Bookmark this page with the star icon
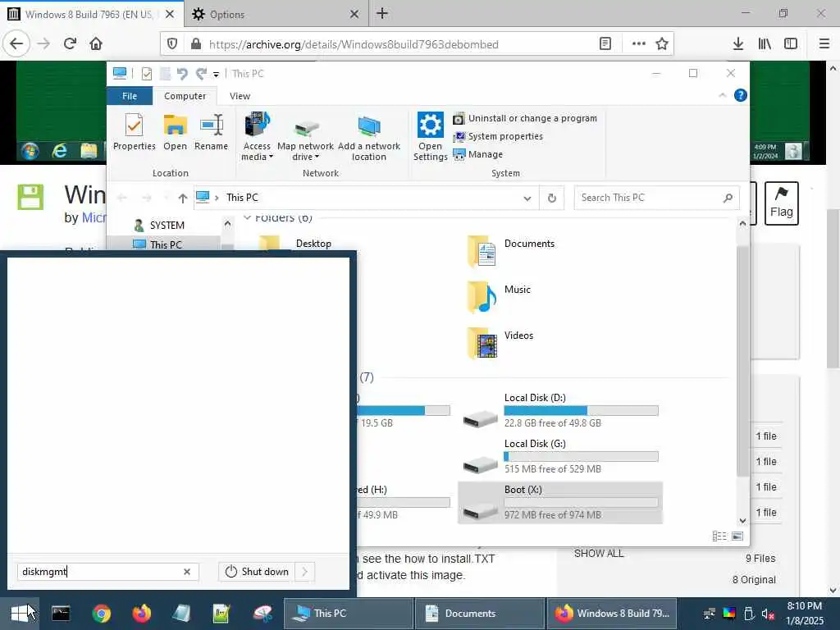840x630 pixels. click(x=662, y=44)
